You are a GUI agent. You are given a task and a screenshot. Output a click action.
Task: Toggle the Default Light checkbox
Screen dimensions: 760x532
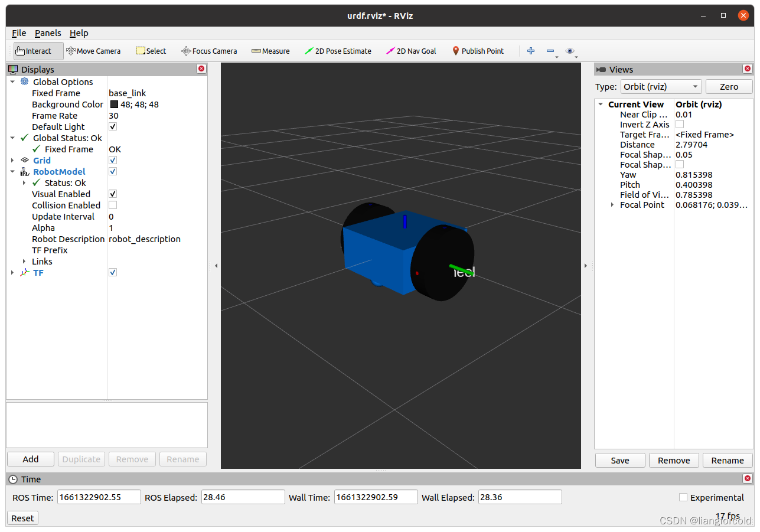coord(113,126)
